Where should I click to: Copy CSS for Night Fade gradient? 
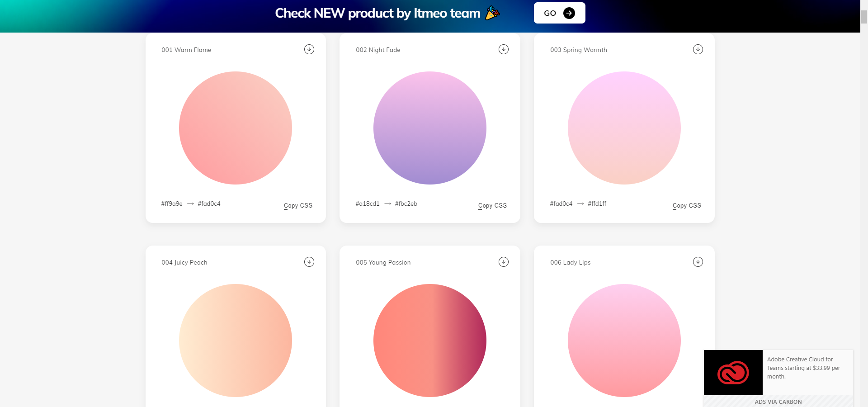492,205
